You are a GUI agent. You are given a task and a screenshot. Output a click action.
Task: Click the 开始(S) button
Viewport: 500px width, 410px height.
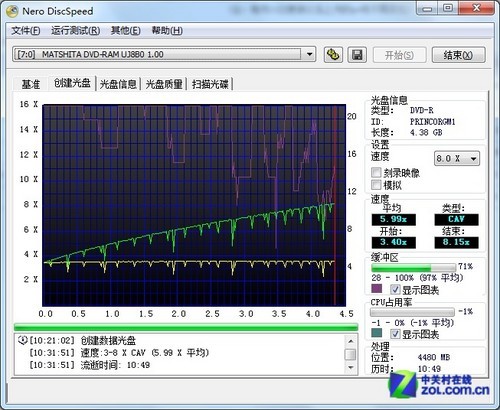(x=399, y=55)
